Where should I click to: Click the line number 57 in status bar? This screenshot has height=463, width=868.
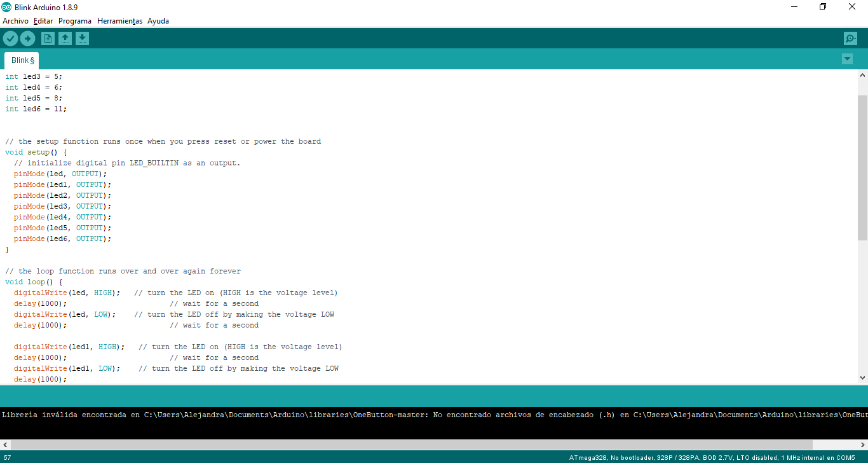tap(7, 457)
